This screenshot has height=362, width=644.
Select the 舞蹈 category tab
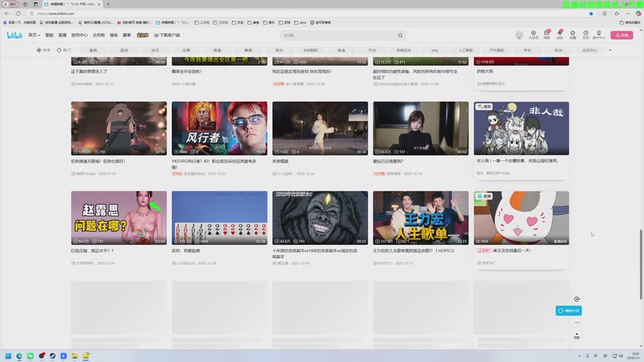(x=248, y=50)
